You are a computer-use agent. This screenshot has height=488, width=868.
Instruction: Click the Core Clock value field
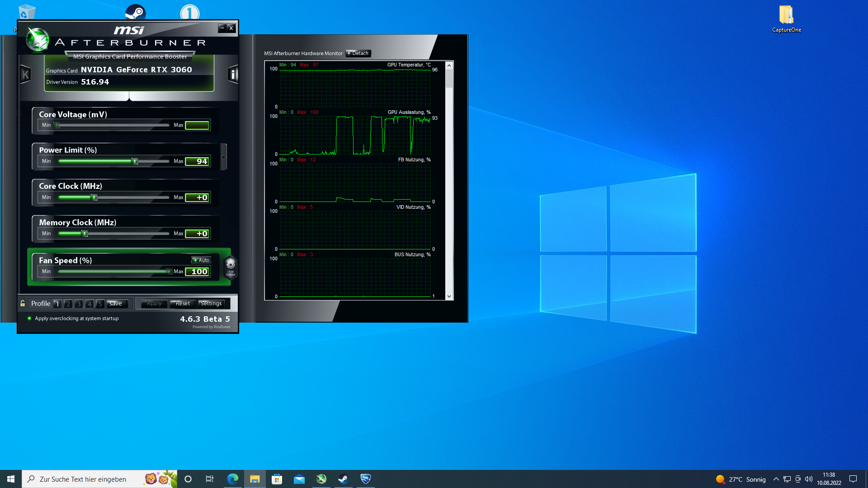(x=198, y=197)
